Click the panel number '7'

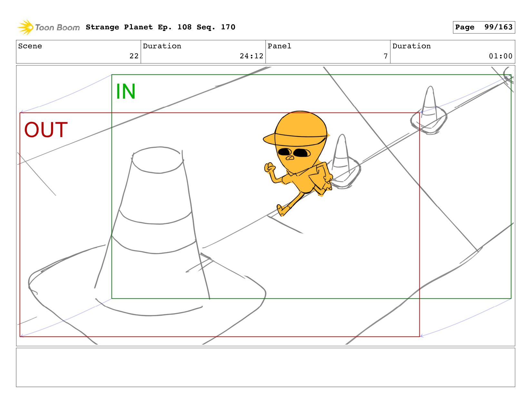[386, 56]
